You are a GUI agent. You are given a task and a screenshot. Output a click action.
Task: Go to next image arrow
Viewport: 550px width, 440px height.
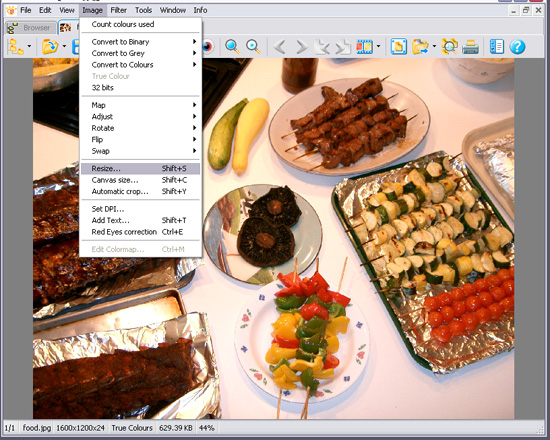[301, 46]
